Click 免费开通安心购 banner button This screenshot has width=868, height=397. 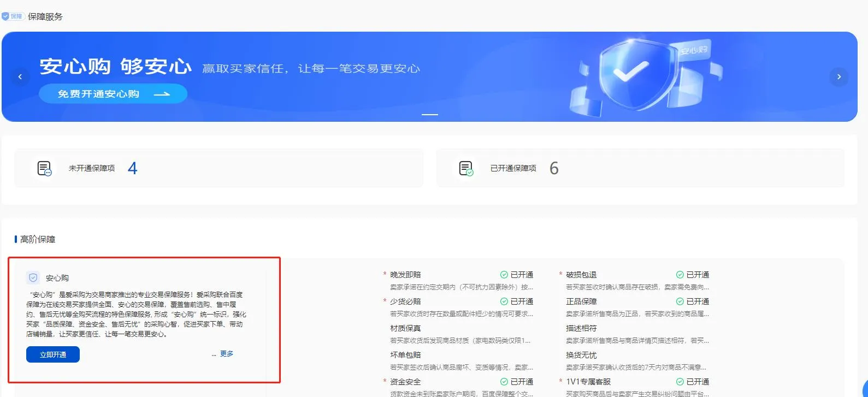point(113,94)
